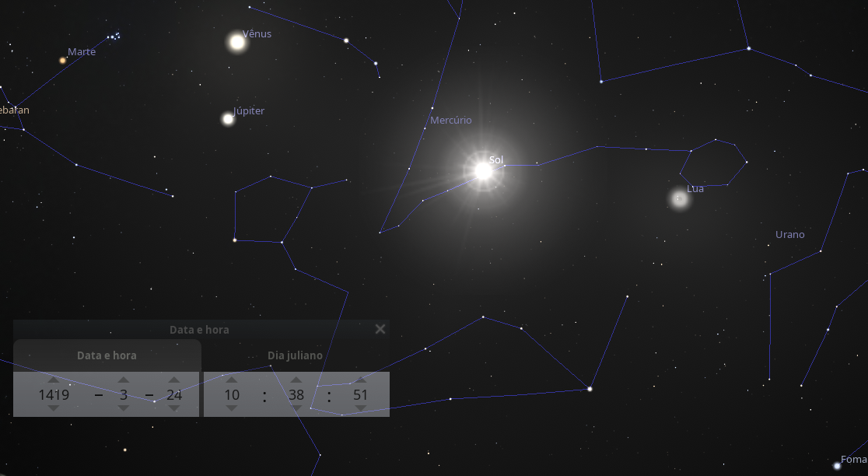
Task: Increase the month value with the up arrow
Action: 124,380
